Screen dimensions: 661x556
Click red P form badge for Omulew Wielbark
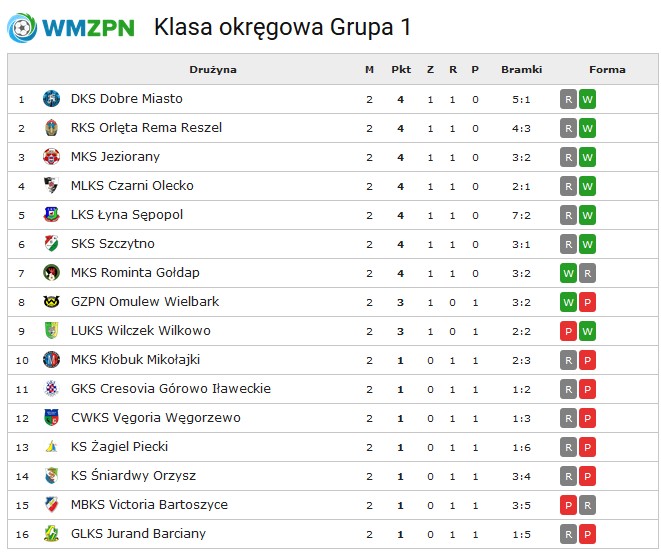pyautogui.click(x=587, y=302)
